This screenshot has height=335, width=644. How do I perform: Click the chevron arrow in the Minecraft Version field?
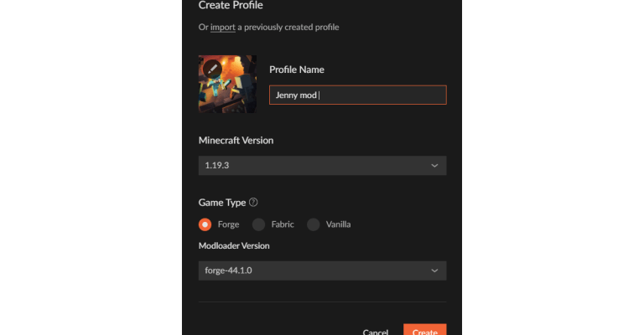pyautogui.click(x=434, y=166)
